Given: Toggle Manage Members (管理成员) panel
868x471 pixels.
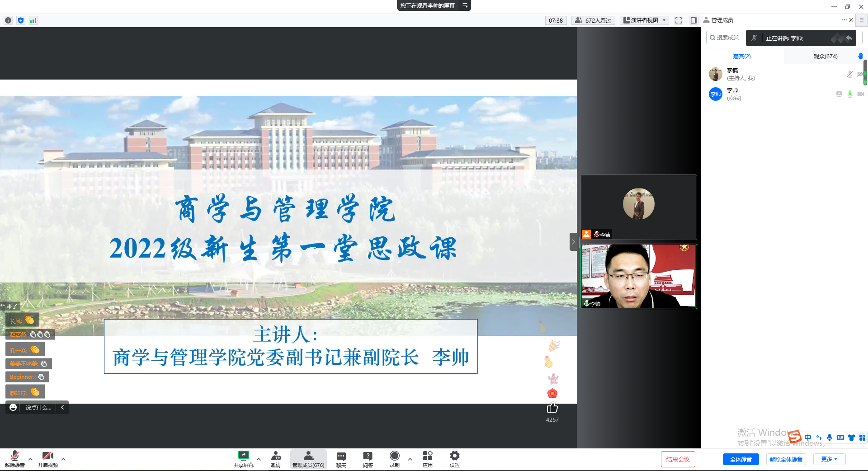Looking at the screenshot, I should click(308, 459).
